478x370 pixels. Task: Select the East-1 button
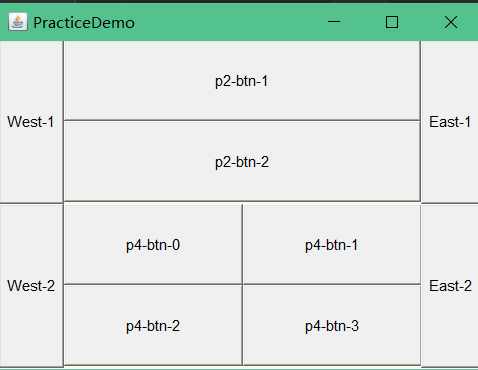click(x=450, y=122)
